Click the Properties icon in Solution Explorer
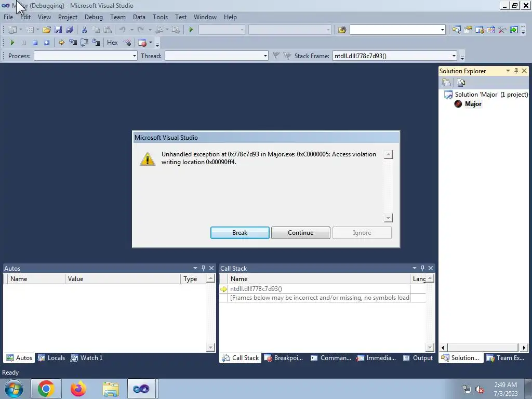532x399 pixels. pos(446,83)
